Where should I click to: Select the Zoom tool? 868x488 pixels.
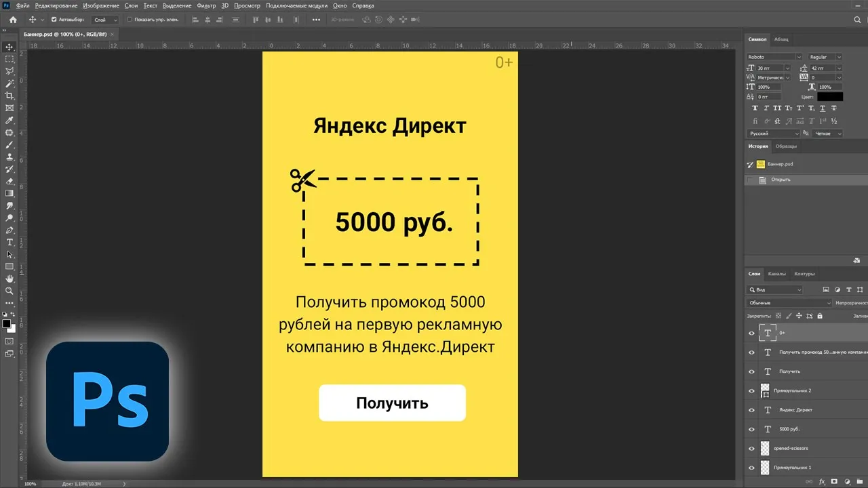[x=9, y=291]
